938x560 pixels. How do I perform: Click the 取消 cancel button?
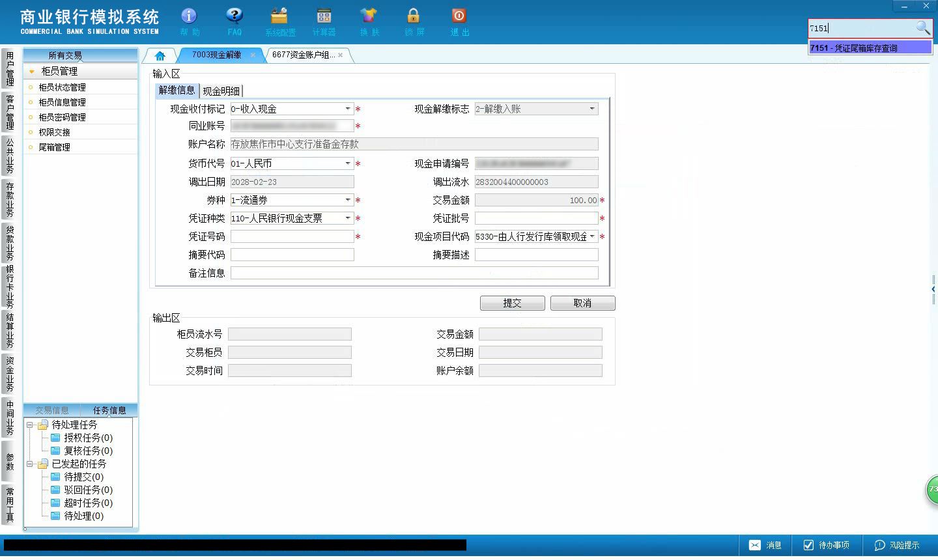583,303
